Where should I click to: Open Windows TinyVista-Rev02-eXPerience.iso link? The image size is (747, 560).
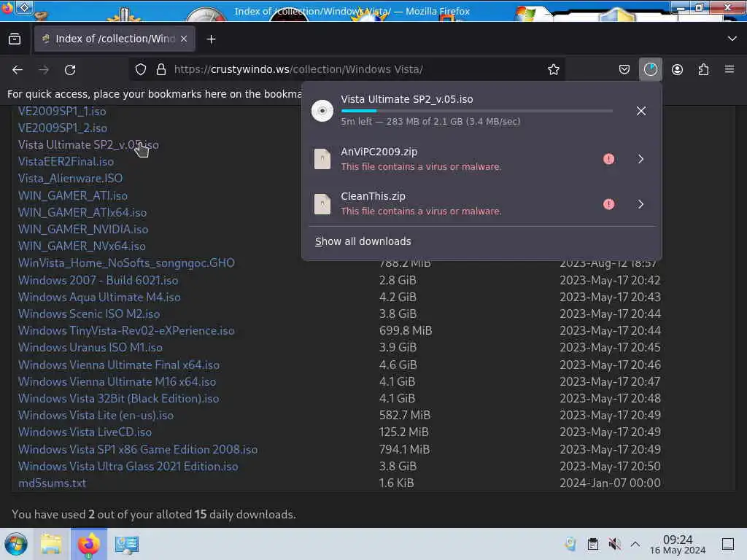[126, 330]
